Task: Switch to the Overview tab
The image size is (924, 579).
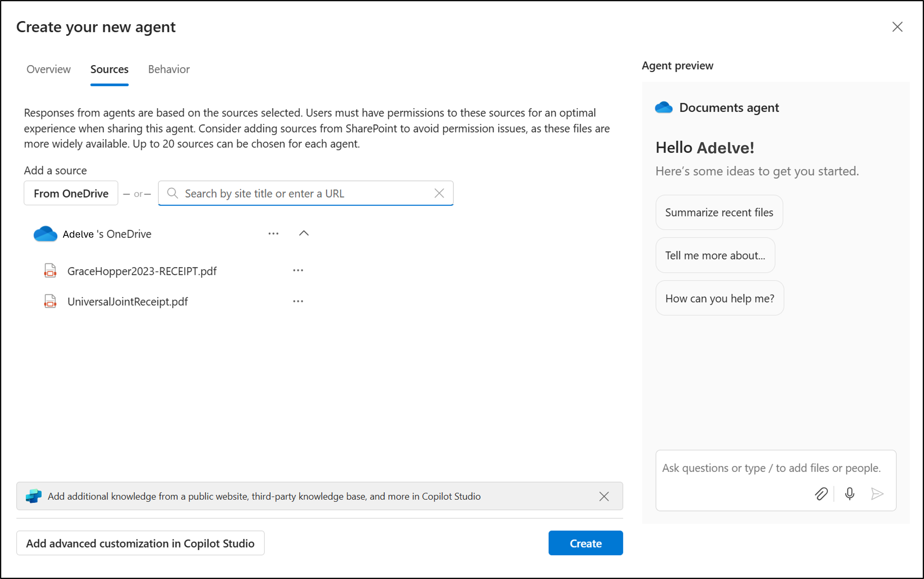Action: (48, 69)
